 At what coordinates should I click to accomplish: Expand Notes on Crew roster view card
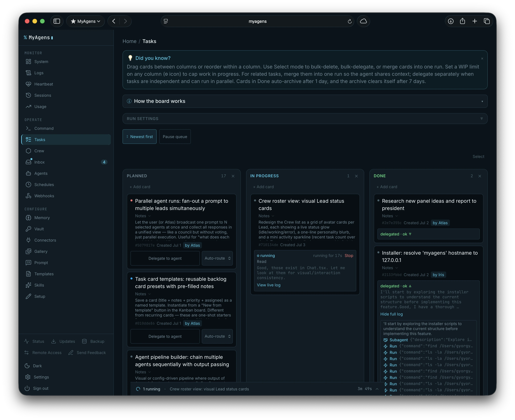coord(266,216)
